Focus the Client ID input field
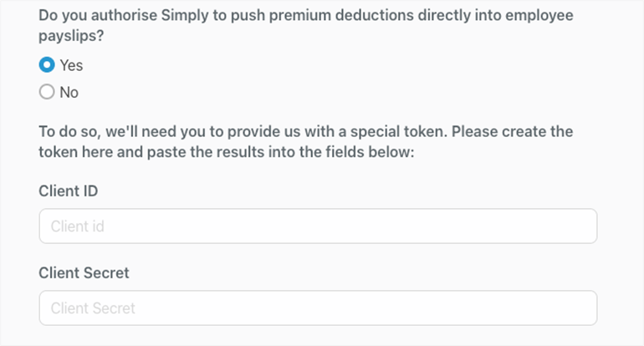644x346 pixels. click(x=318, y=226)
